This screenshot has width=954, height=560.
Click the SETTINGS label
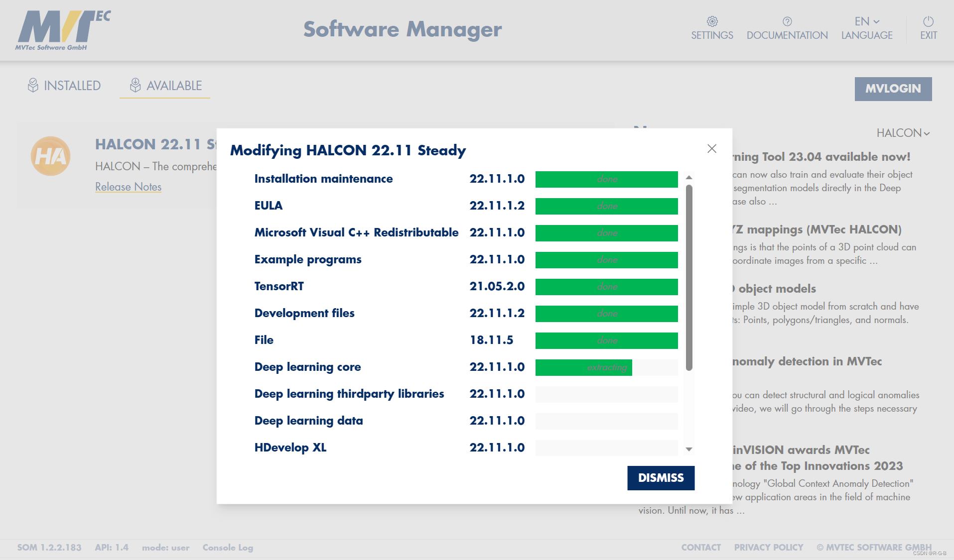point(712,35)
